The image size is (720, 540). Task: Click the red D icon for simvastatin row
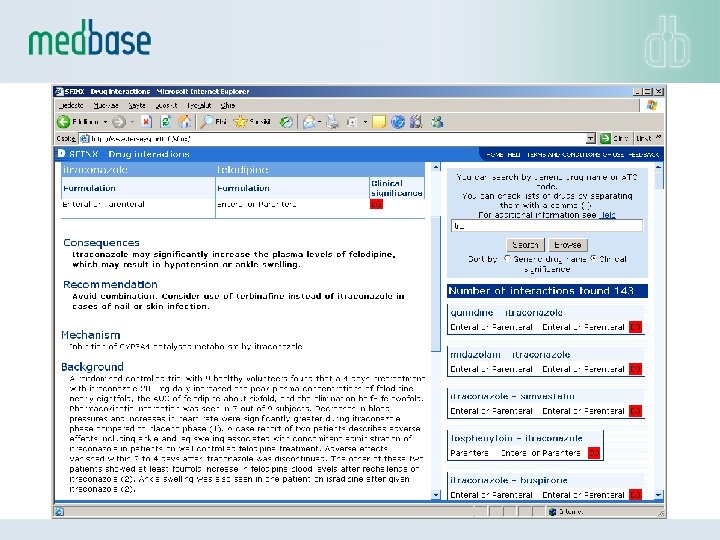pyautogui.click(x=635, y=411)
